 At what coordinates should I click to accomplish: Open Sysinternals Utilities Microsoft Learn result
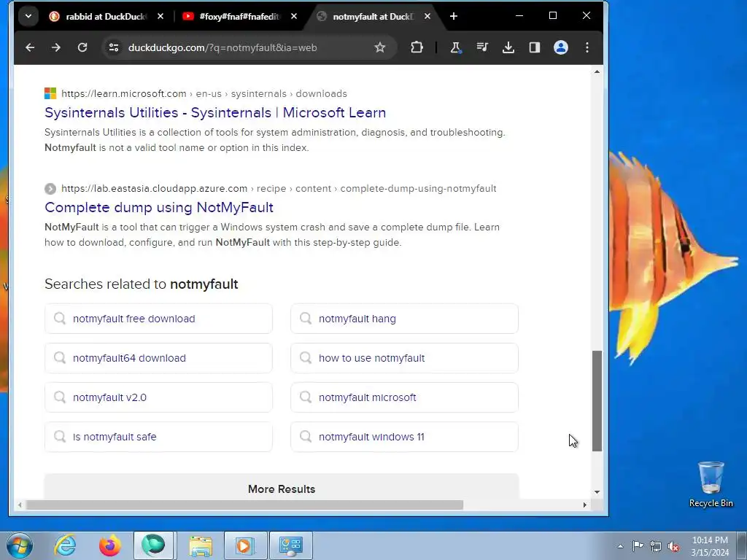point(215,113)
